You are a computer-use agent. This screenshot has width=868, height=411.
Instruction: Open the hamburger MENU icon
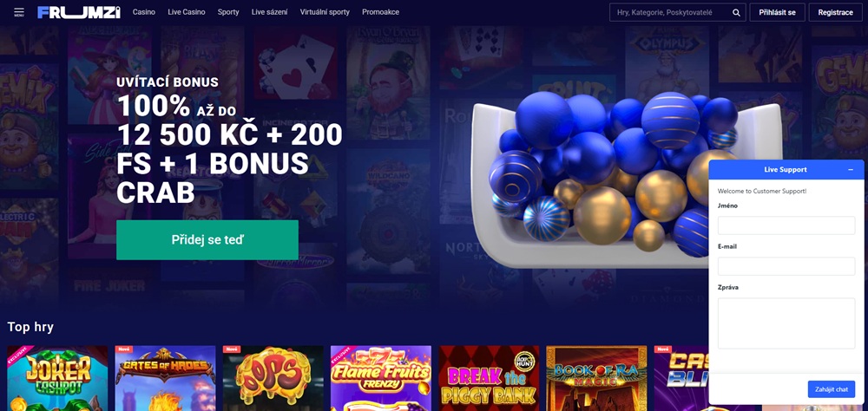click(x=19, y=12)
